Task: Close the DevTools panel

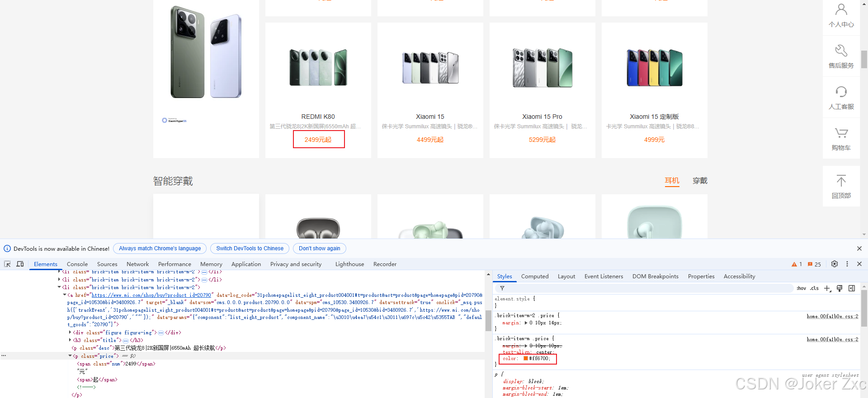Action: pyautogui.click(x=859, y=264)
